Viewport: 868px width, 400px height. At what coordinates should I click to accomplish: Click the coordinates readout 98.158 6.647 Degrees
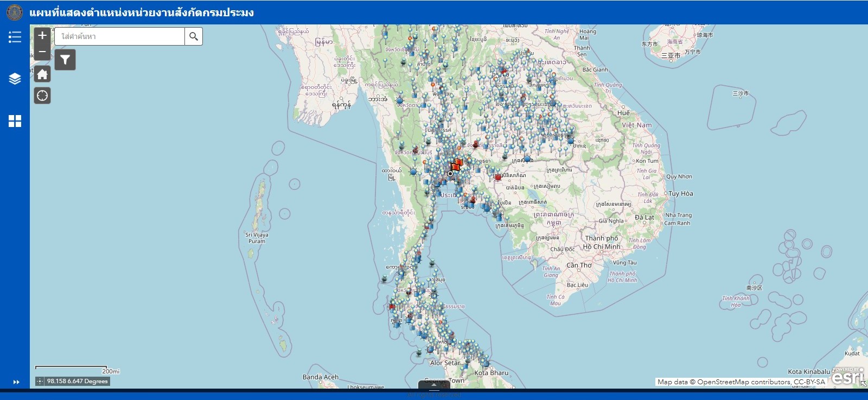77,382
